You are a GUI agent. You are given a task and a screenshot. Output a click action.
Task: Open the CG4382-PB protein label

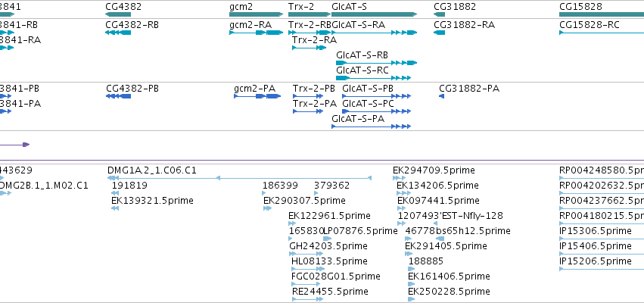click(x=132, y=89)
